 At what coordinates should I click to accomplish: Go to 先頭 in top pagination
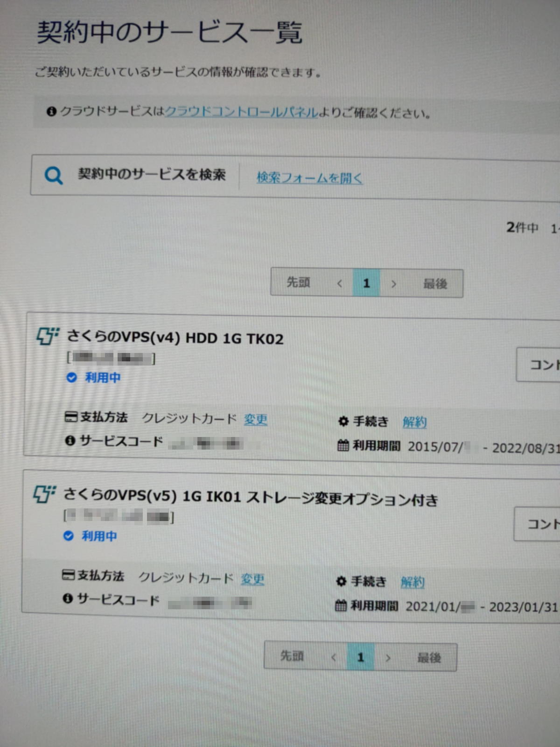[x=298, y=282]
